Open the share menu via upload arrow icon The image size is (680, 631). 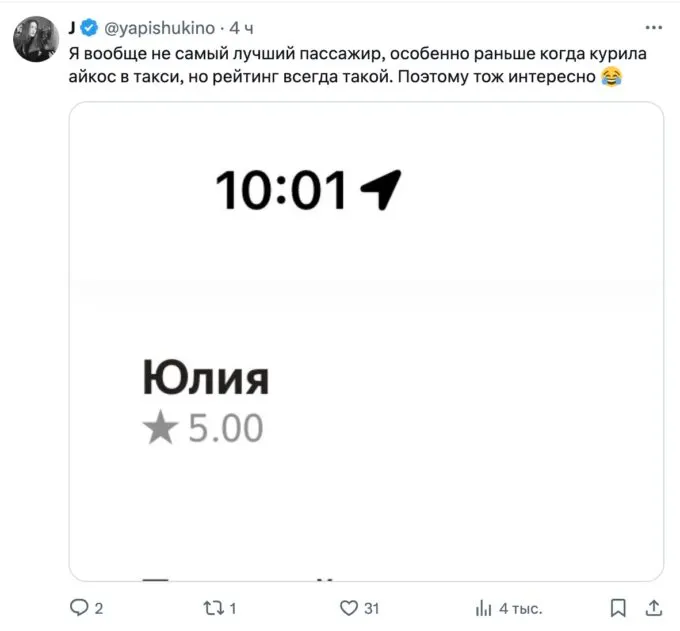click(653, 607)
